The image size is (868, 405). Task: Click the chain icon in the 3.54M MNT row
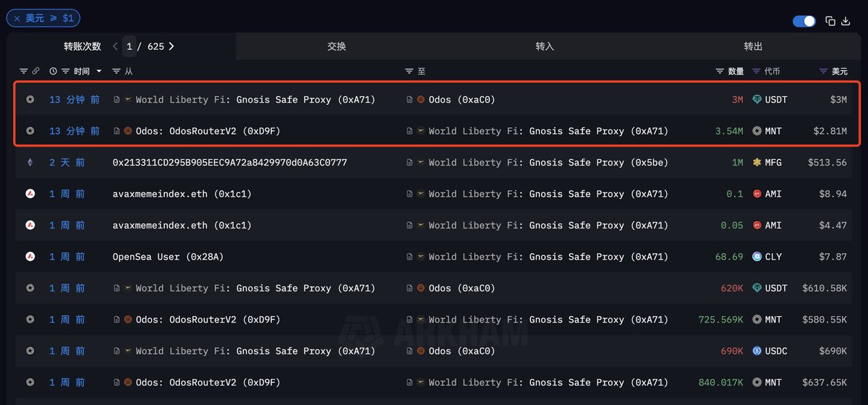pyautogui.click(x=30, y=131)
